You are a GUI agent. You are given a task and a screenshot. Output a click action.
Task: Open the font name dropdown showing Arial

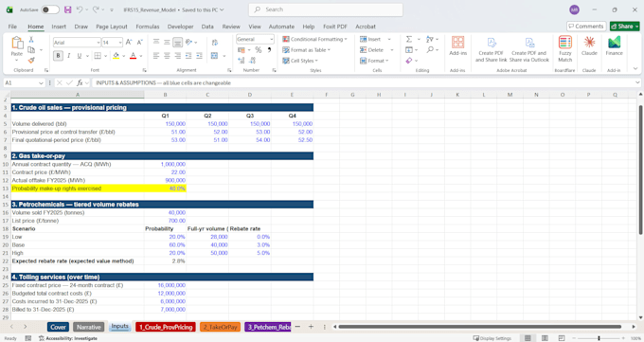pos(98,43)
